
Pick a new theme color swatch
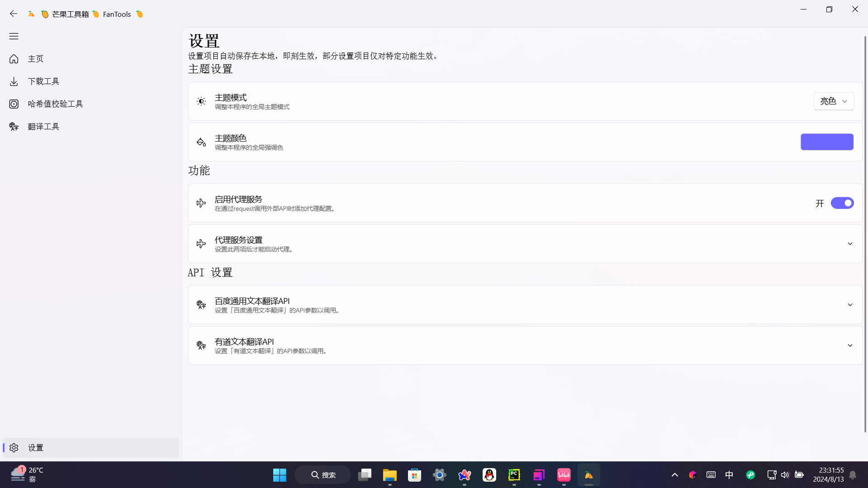pos(827,142)
